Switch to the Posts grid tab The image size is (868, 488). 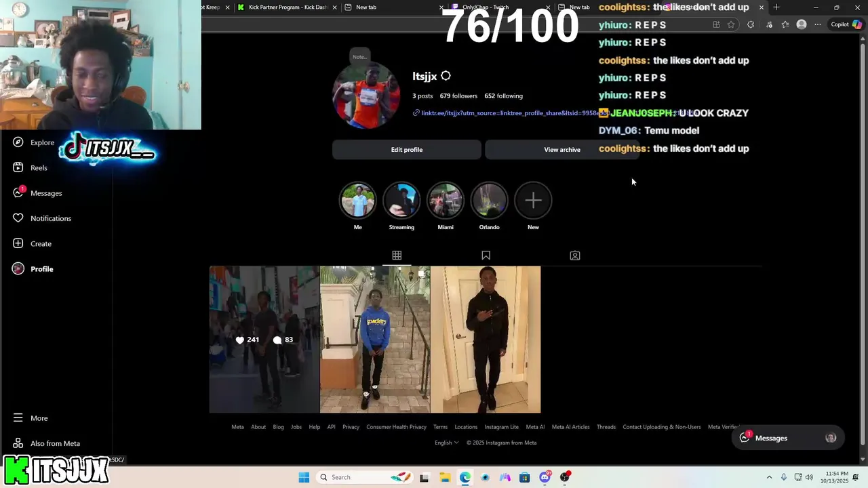[397, 256]
